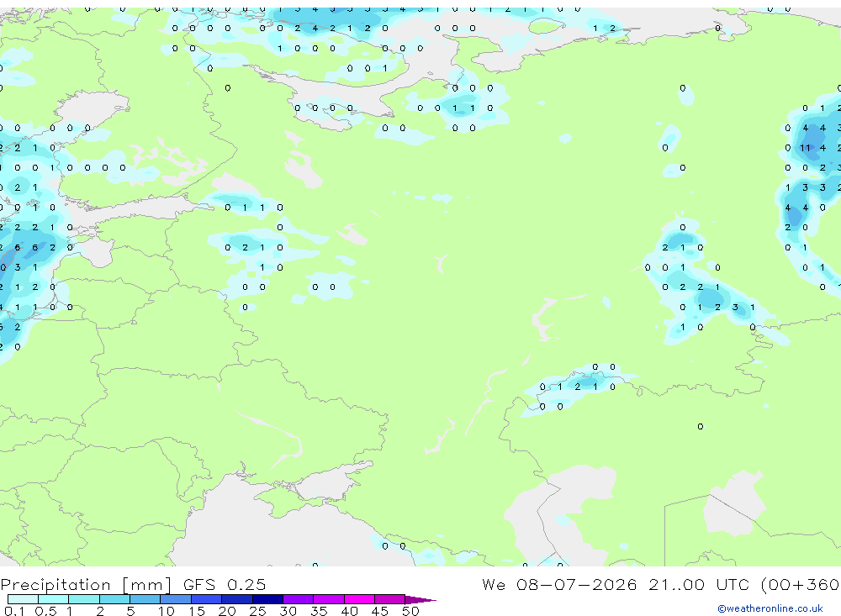
Task: Click the 30 legend scale label
Action: coord(288,611)
